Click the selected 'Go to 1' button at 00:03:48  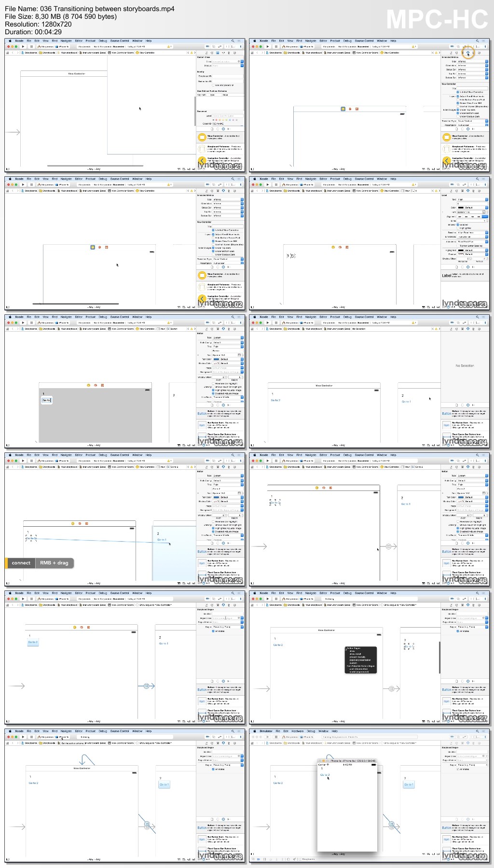tap(164, 784)
